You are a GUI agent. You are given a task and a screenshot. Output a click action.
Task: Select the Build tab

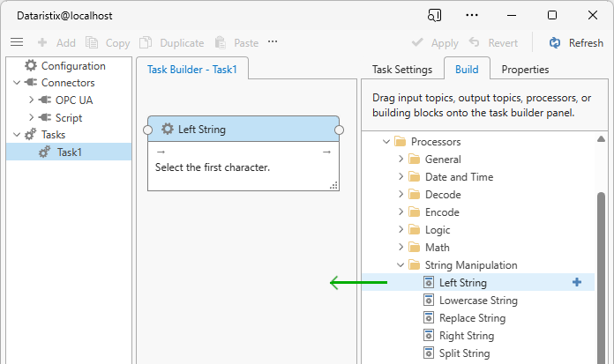[x=467, y=69]
